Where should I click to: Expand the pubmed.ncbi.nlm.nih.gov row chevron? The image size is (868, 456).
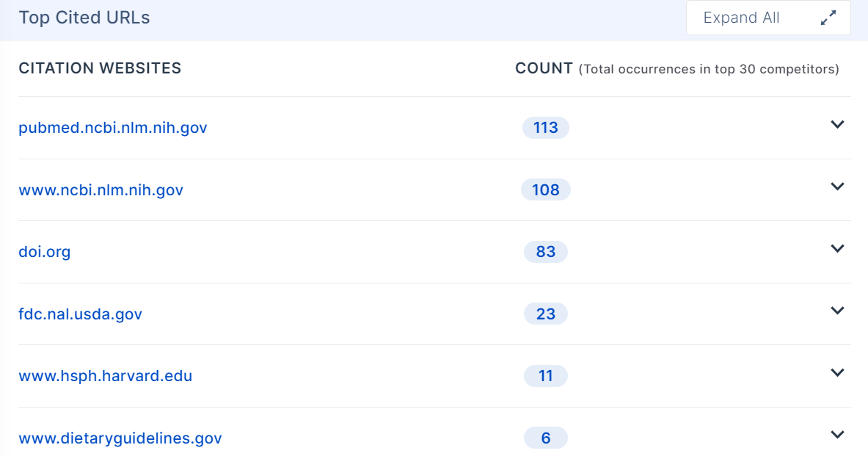837,125
